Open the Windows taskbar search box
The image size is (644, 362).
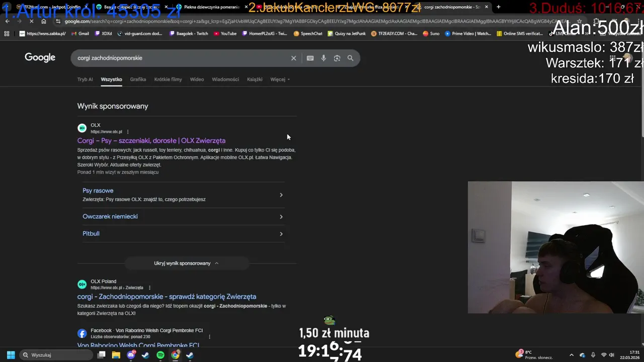coord(56,355)
